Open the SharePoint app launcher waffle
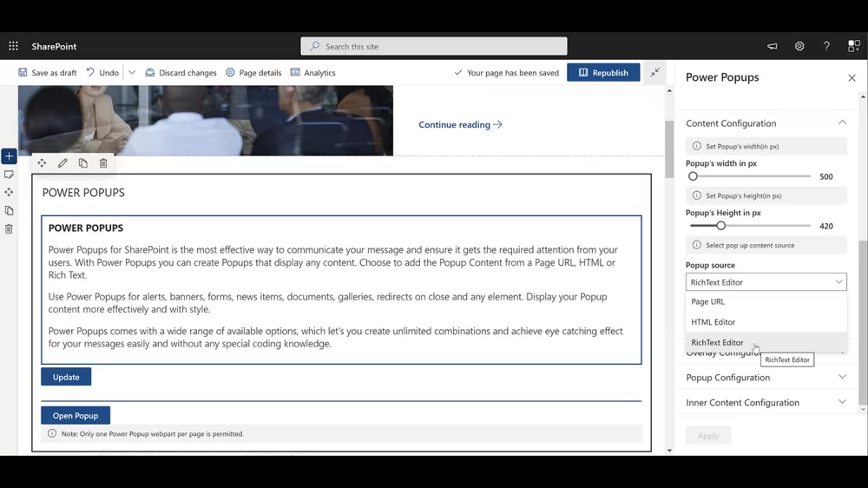Screen dimensions: 868x488 tap(13, 47)
